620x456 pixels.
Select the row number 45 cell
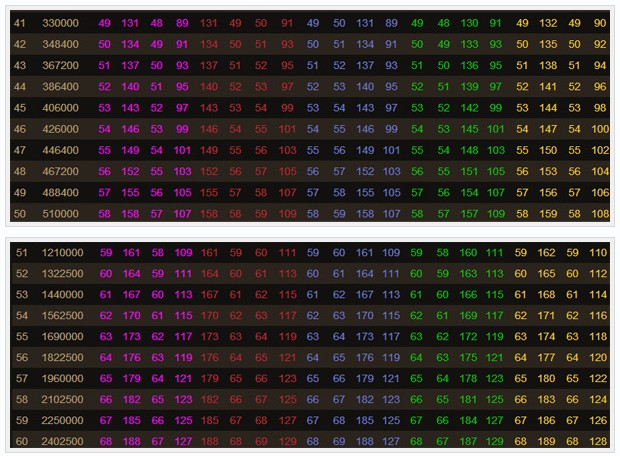click(19, 108)
